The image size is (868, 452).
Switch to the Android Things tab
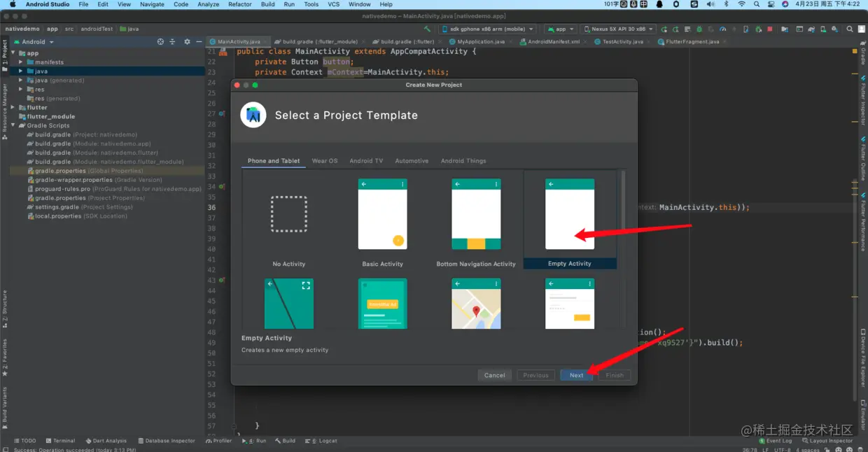(x=463, y=161)
